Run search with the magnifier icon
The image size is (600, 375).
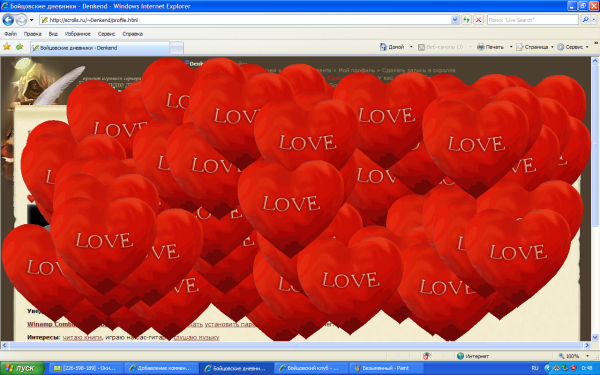(x=585, y=20)
